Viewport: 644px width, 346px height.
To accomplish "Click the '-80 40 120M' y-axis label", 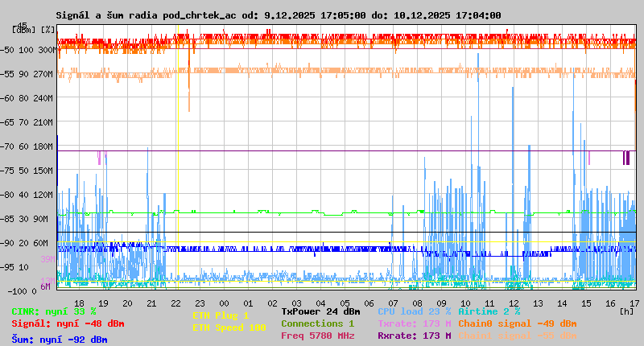I will pos(28,195).
